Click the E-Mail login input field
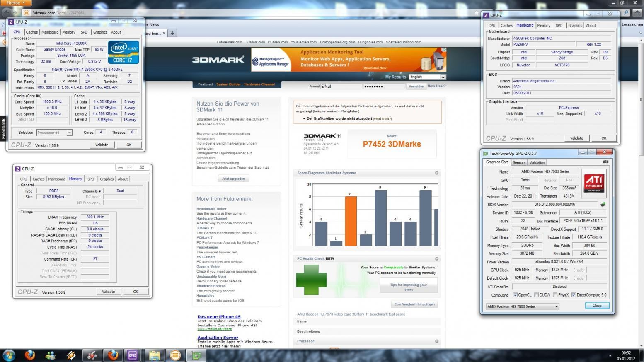Screen dimensions: 644x362 pyautogui.click(x=341, y=86)
